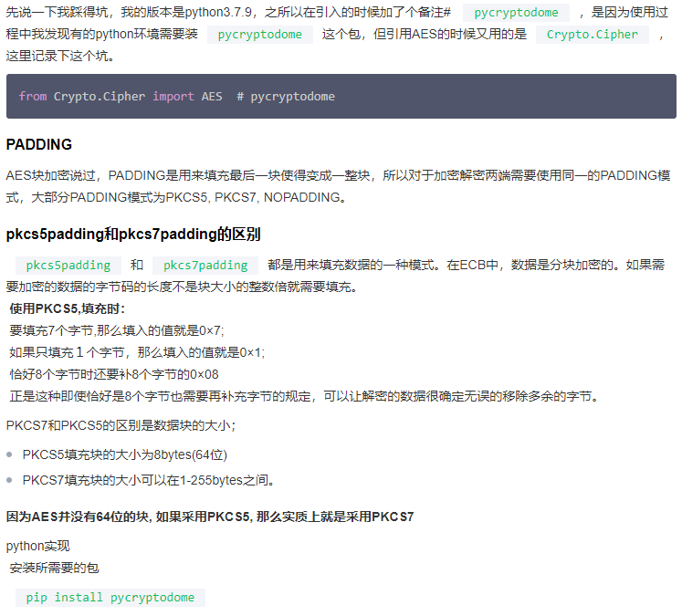Image resolution: width=682 pixels, height=616 pixels.
Task: Click the inline code pkcs7padding
Action: (x=205, y=266)
